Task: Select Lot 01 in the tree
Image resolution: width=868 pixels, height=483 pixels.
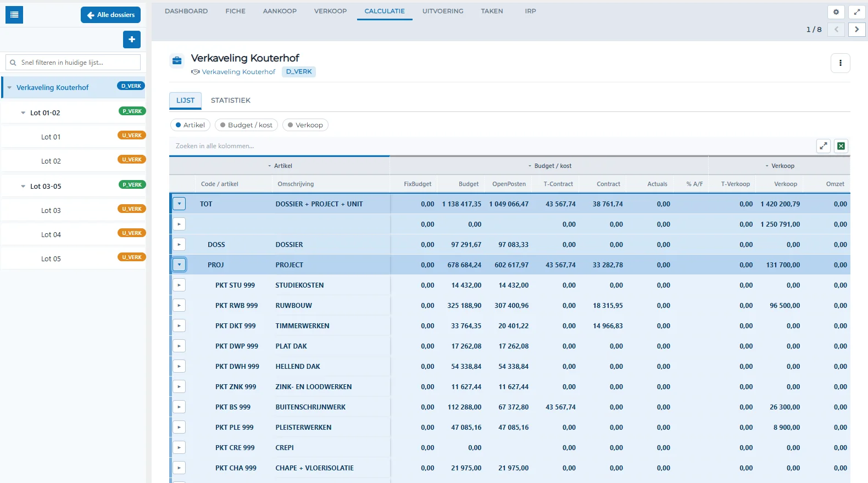Action: [51, 137]
